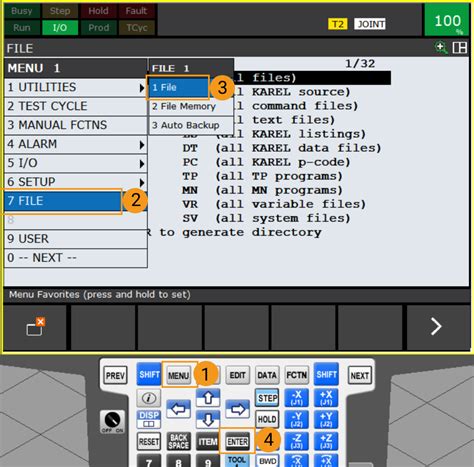This screenshot has width=474, height=467.
Task: Click the ITEM key
Action: pyautogui.click(x=208, y=441)
